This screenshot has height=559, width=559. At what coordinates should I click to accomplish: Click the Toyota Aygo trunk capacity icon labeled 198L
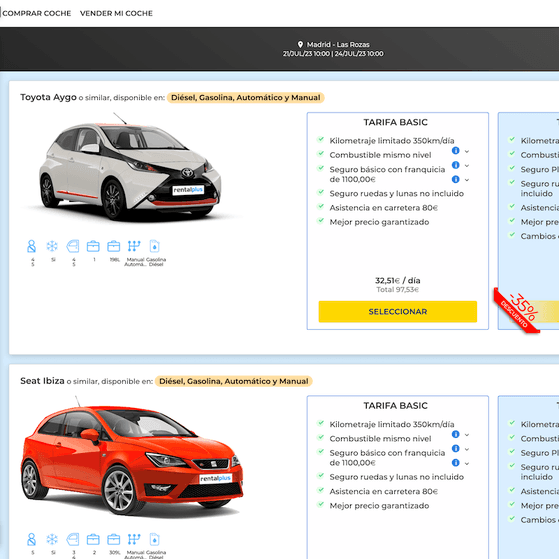click(114, 246)
